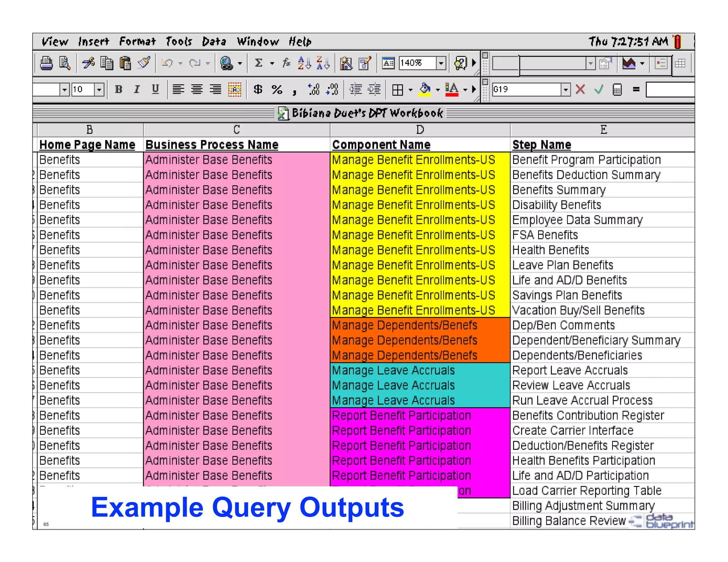Decrease the indent
This screenshot has height=562, width=728.
[x=355, y=89]
